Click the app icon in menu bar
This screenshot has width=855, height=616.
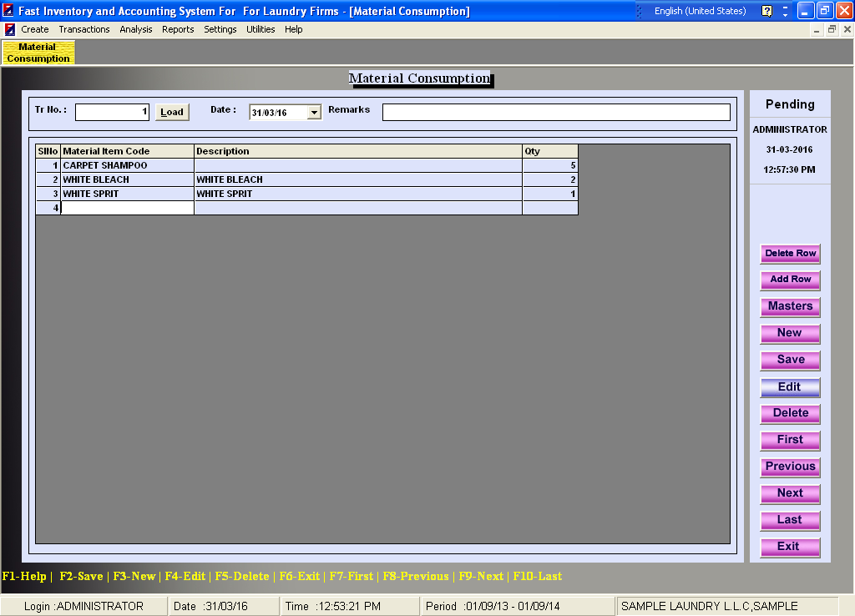[9, 29]
